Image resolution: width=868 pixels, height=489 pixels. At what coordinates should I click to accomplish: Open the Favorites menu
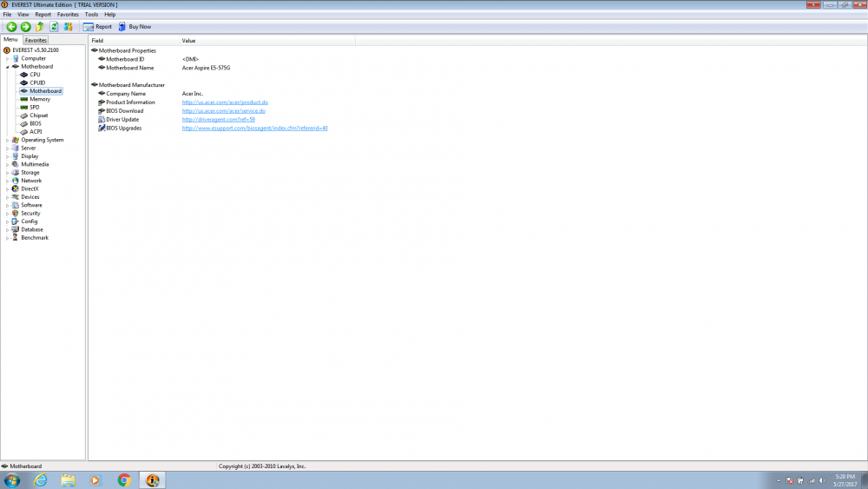pos(68,15)
